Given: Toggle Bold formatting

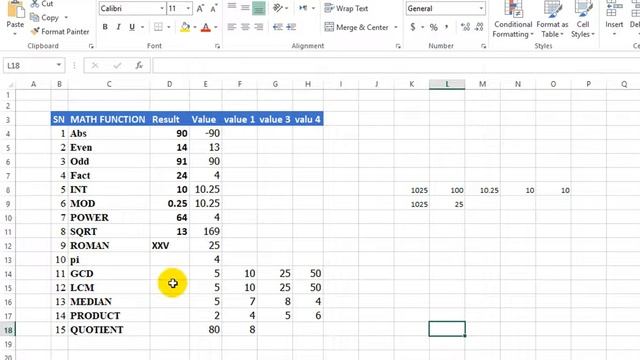Looking at the screenshot, I should pyautogui.click(x=105, y=27).
